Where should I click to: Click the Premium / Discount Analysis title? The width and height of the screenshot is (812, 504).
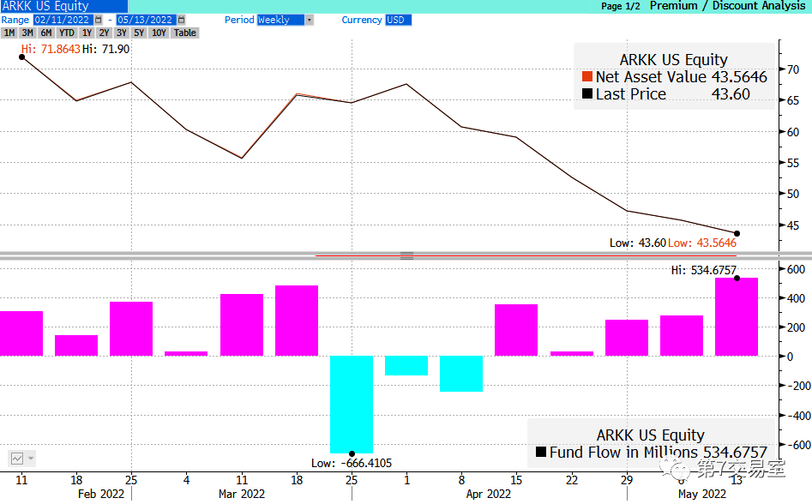728,6
